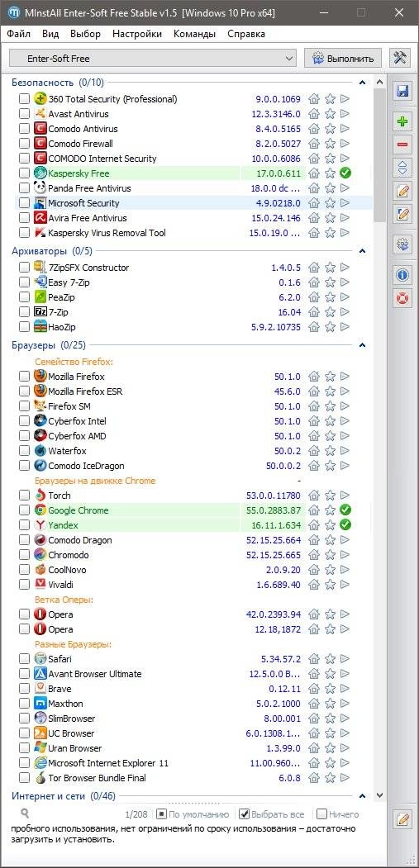Select the Microsoft Security row
Screen dimensions: 419x868
[194, 203]
